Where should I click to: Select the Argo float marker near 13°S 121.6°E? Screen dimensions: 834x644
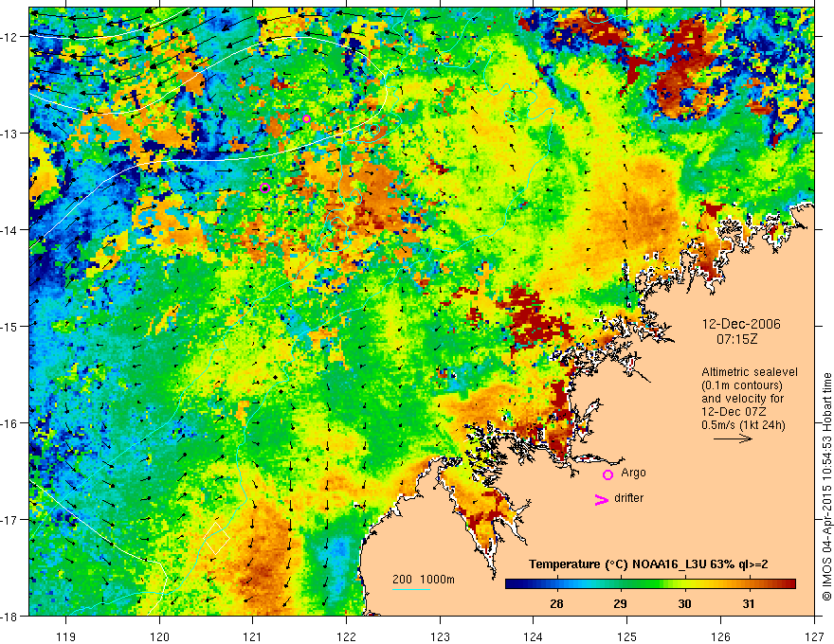[x=306, y=118]
